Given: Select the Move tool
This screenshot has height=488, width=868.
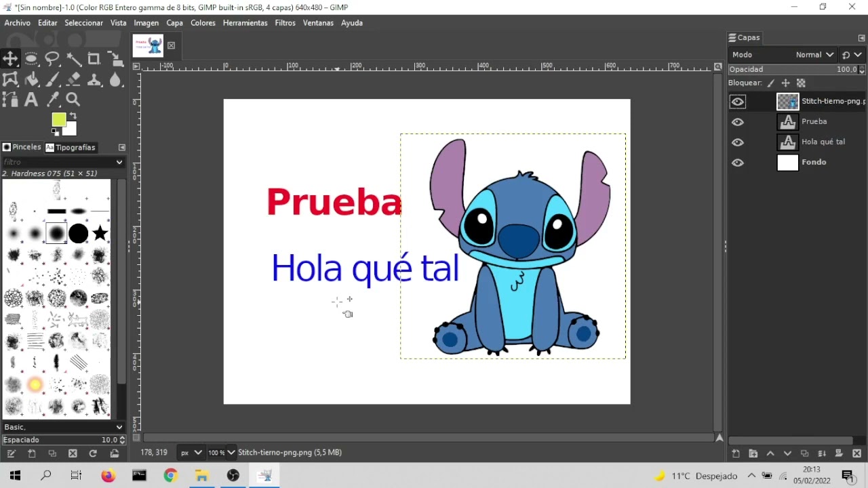Looking at the screenshot, I should point(10,59).
